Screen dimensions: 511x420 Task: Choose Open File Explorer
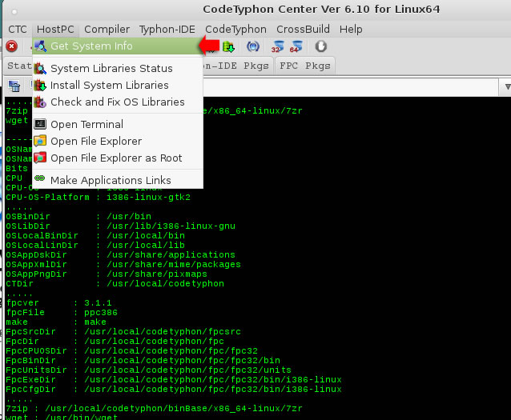117,142
